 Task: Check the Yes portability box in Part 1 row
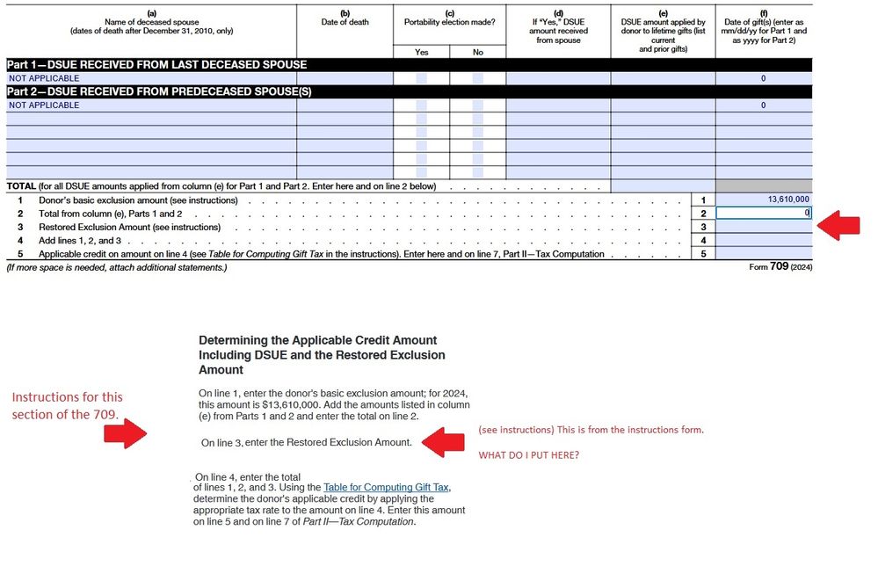click(x=422, y=78)
